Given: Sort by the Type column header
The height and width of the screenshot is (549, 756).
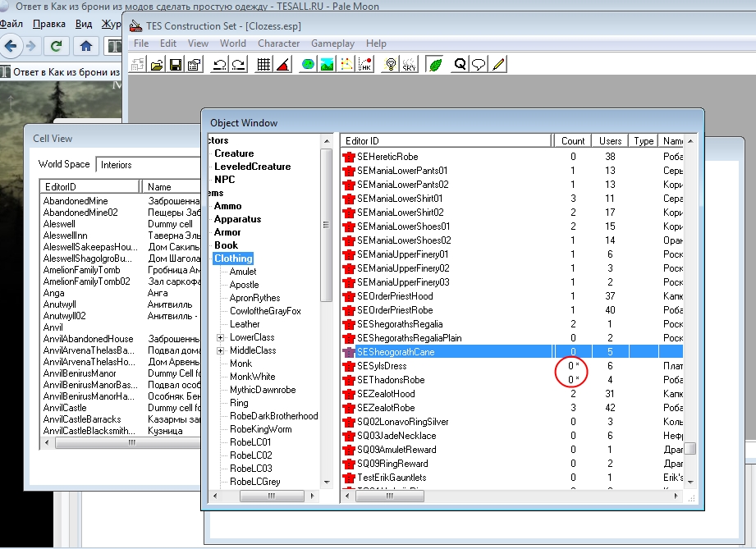Looking at the screenshot, I should 644,141.
